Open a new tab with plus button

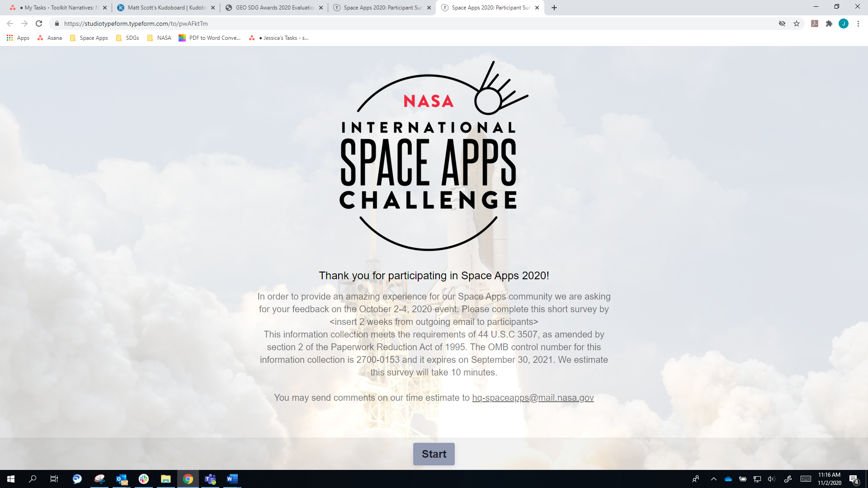(554, 8)
